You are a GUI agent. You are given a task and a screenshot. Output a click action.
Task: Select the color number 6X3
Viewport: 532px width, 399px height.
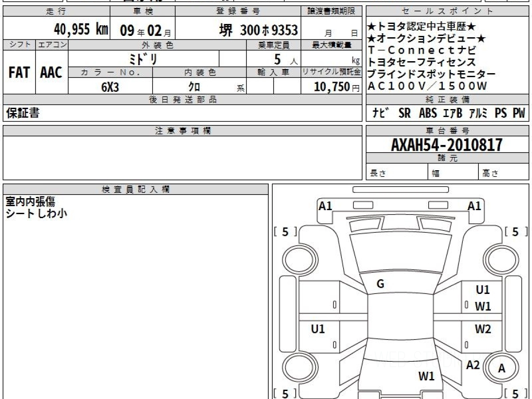[110, 87]
